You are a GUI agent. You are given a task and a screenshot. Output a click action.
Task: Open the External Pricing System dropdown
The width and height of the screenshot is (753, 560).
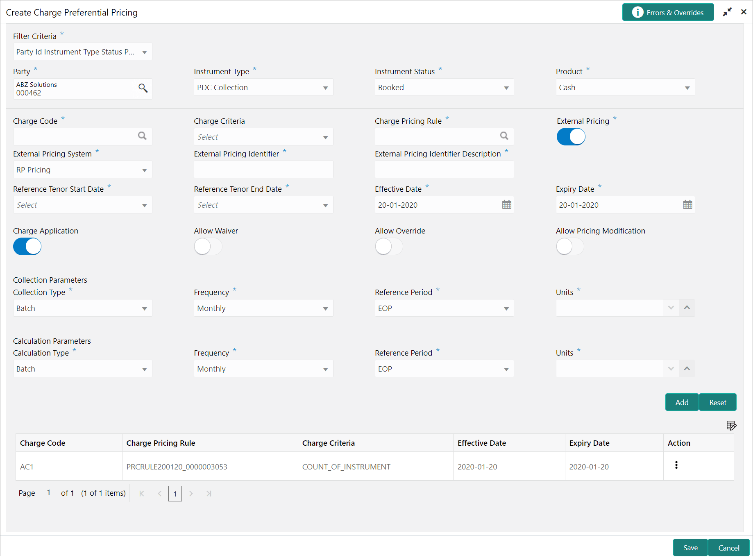[82, 170]
